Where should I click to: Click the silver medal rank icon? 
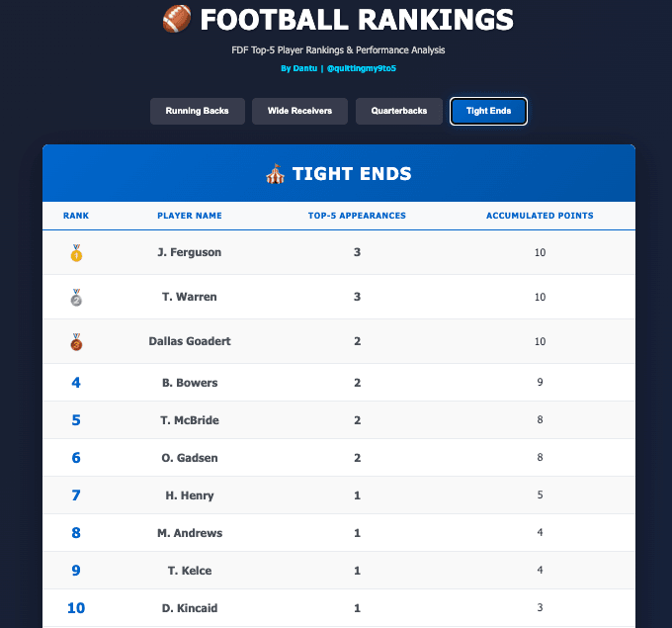coord(76,298)
